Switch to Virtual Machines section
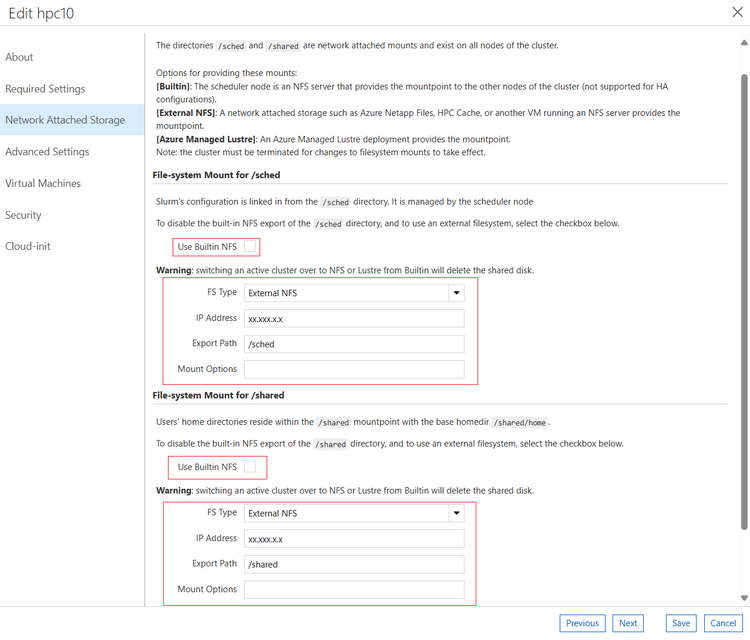The image size is (750, 640). 43,183
